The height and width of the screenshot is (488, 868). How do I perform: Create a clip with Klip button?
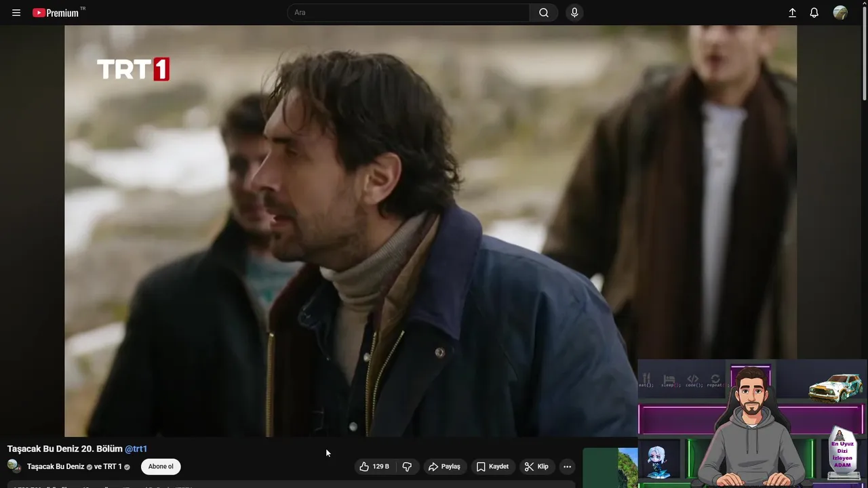[x=536, y=466]
